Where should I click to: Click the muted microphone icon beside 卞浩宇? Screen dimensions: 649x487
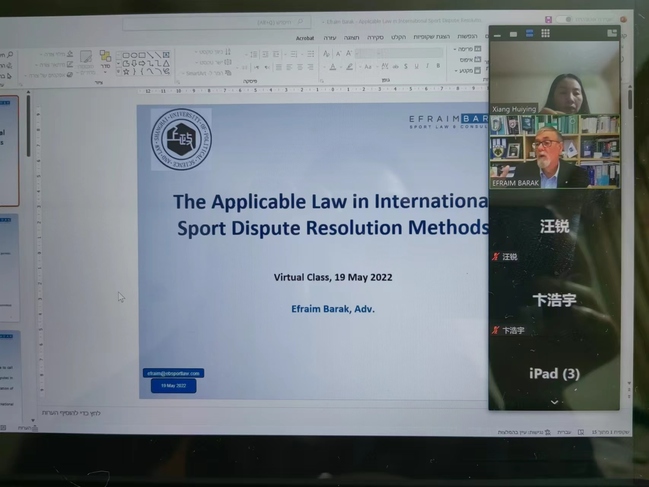(495, 330)
